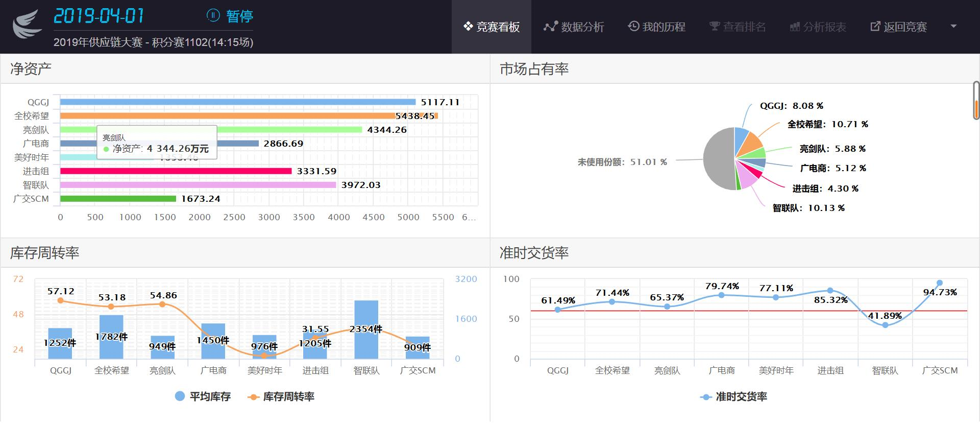
Task: Click the 竞赛看板 dashboard icon
Action: [x=468, y=27]
